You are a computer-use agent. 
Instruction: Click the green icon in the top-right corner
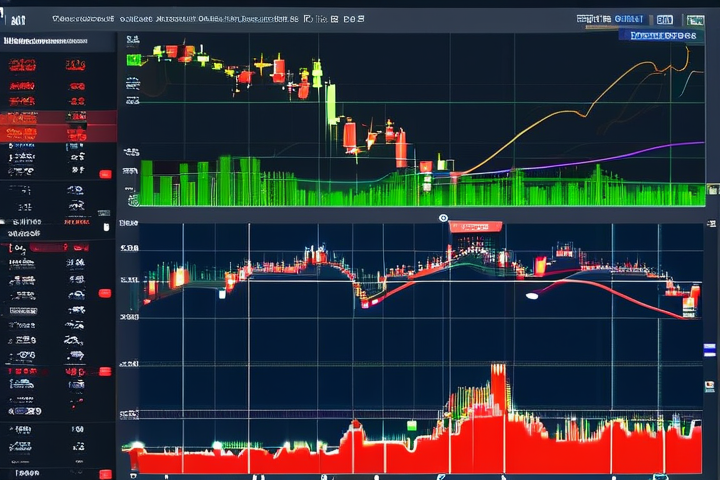click(695, 19)
